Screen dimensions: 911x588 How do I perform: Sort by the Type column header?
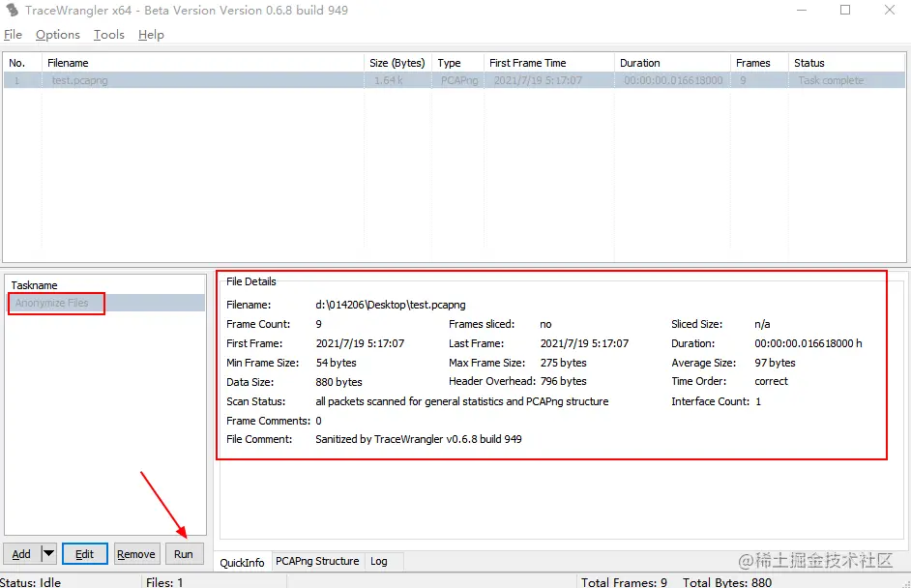[457, 63]
